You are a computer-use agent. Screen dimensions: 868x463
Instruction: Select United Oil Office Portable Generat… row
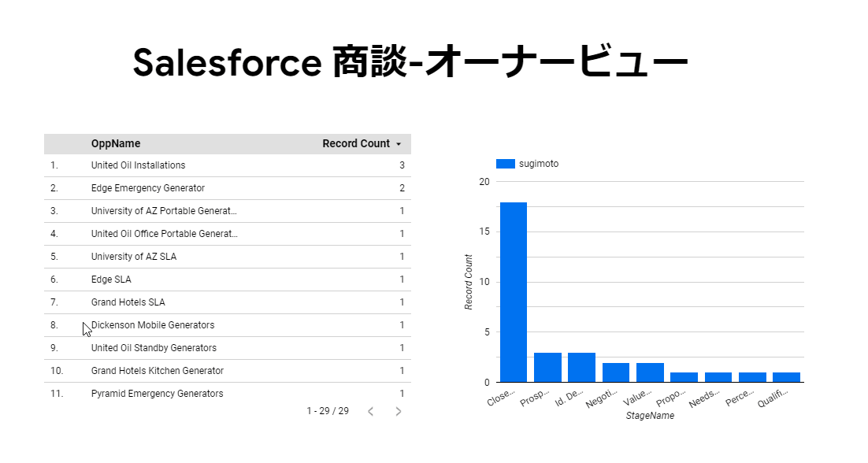(228, 233)
